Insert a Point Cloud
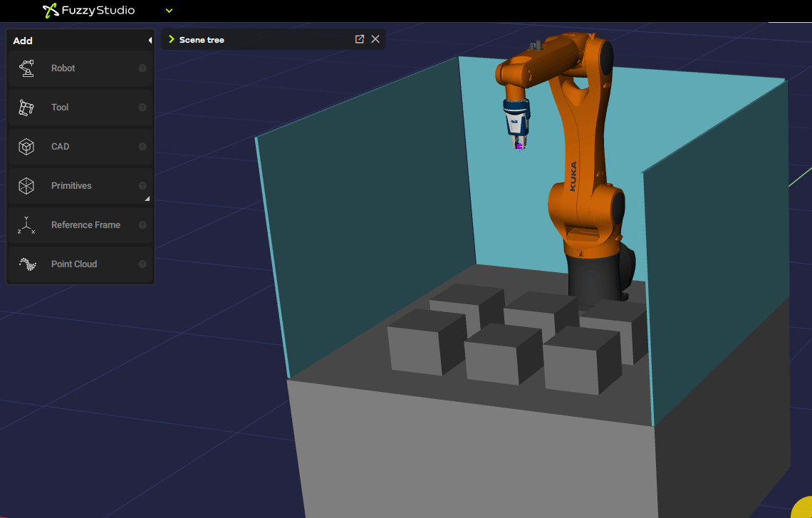 80,264
